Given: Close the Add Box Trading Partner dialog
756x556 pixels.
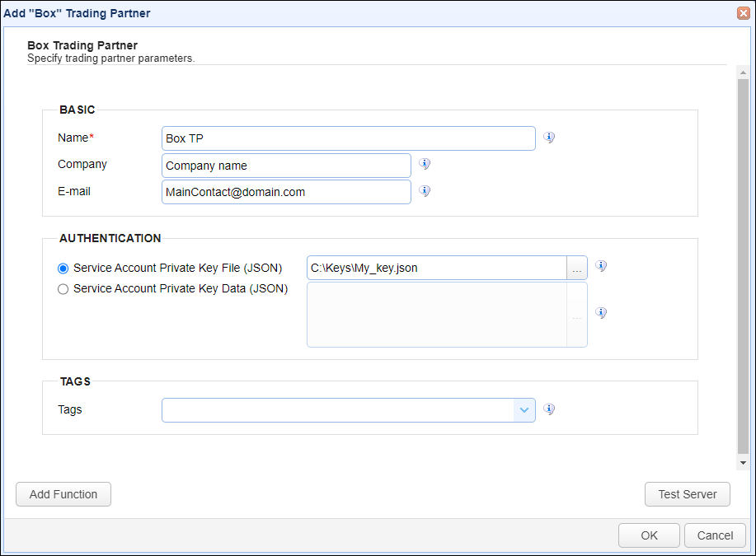Looking at the screenshot, I should pyautogui.click(x=743, y=13).
